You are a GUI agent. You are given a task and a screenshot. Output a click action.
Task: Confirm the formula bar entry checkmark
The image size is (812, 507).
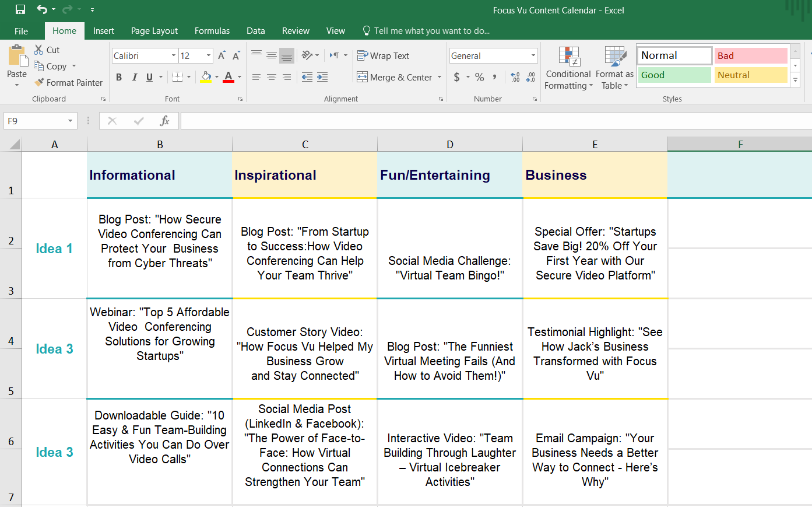[x=139, y=121]
